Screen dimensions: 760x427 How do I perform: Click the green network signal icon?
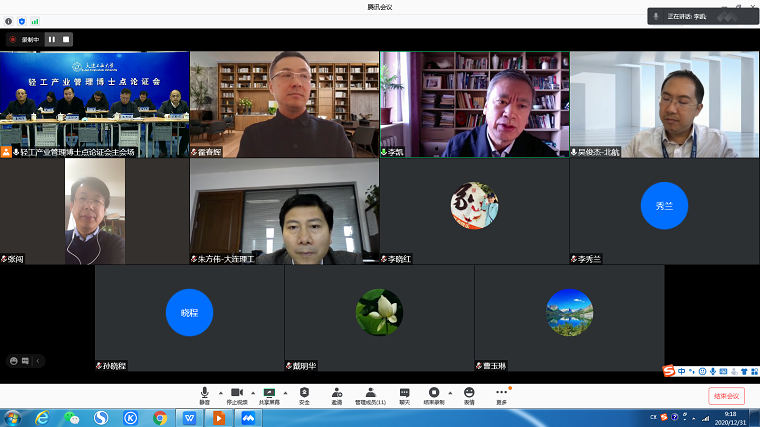pos(35,20)
